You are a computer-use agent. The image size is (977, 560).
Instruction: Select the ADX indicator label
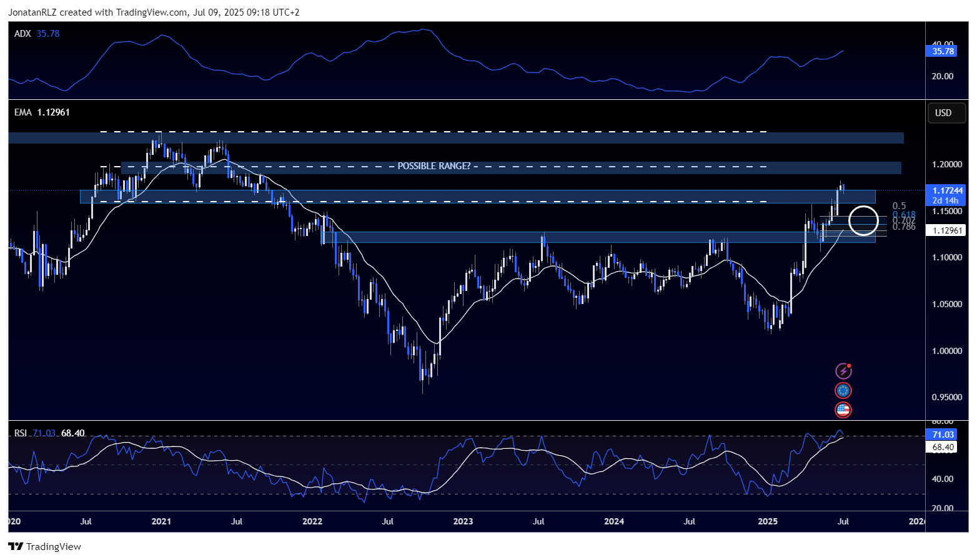(x=22, y=34)
